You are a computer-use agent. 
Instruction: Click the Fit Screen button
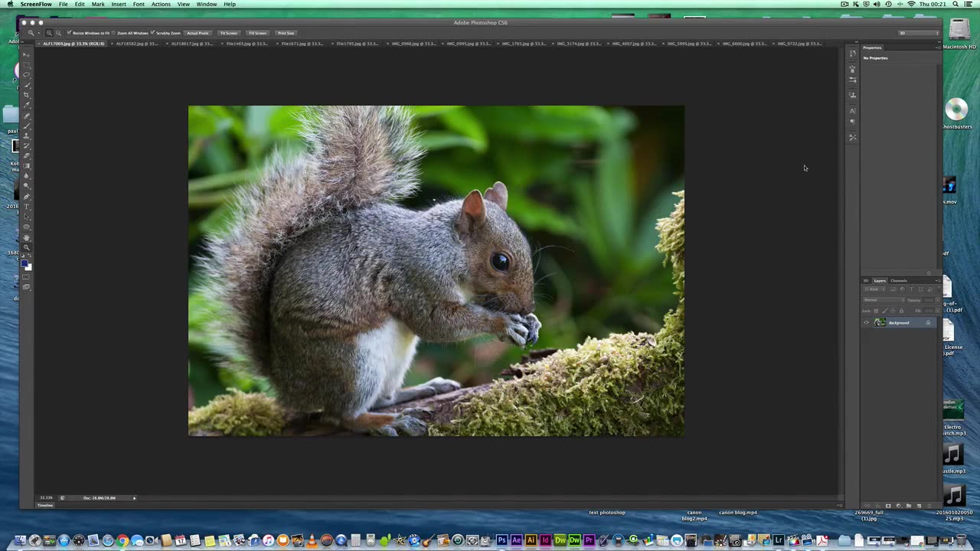(229, 33)
